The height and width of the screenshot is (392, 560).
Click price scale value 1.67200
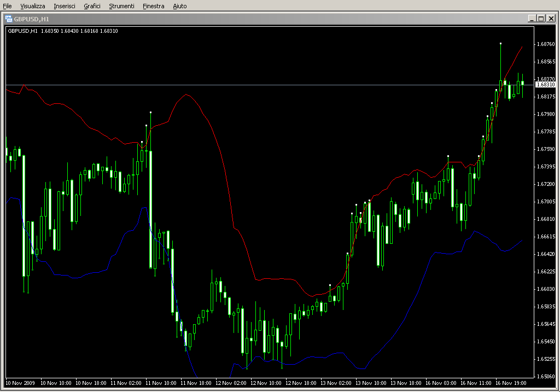[546, 184]
